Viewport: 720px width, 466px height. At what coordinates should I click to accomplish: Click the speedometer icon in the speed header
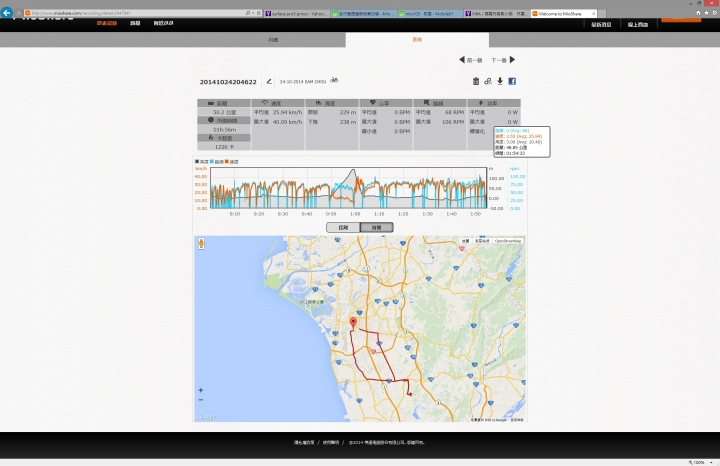pos(264,103)
